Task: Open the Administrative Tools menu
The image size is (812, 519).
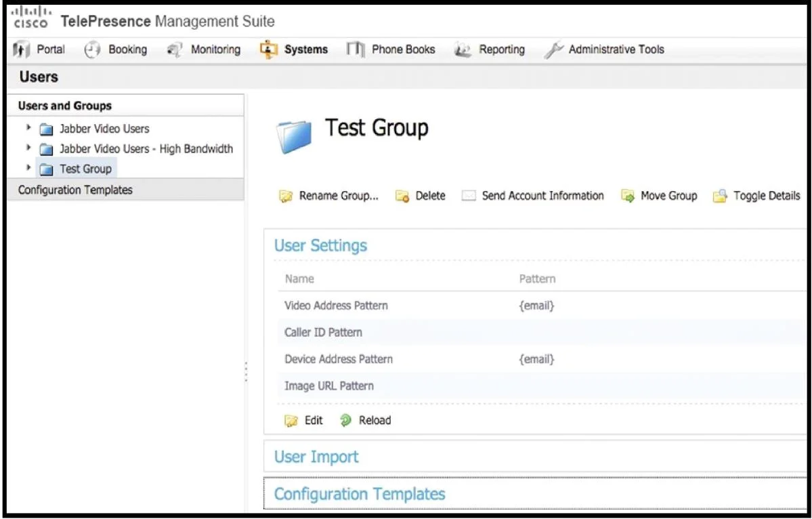Action: tap(616, 49)
